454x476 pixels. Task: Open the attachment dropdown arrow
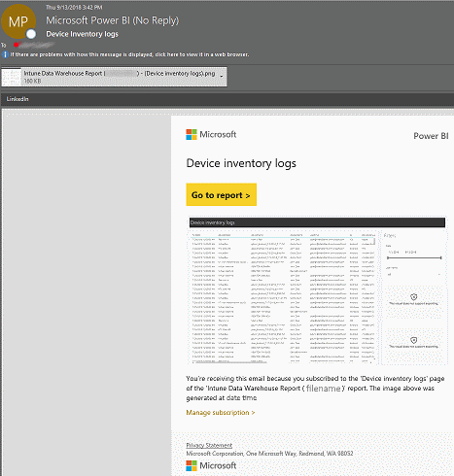(x=222, y=77)
